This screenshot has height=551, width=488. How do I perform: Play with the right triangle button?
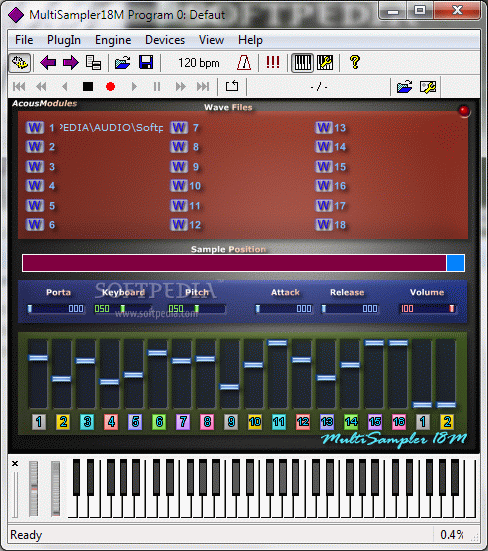(x=134, y=86)
